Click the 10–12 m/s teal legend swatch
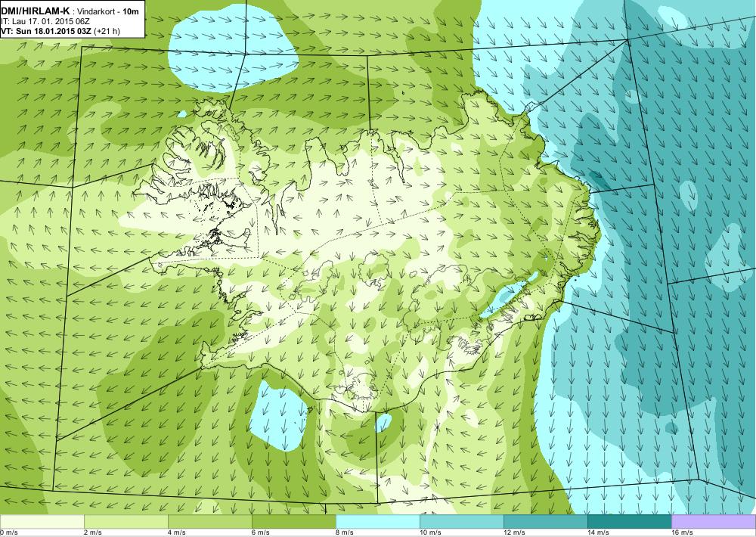The height and width of the screenshot is (537, 756). pyautogui.click(x=461, y=521)
